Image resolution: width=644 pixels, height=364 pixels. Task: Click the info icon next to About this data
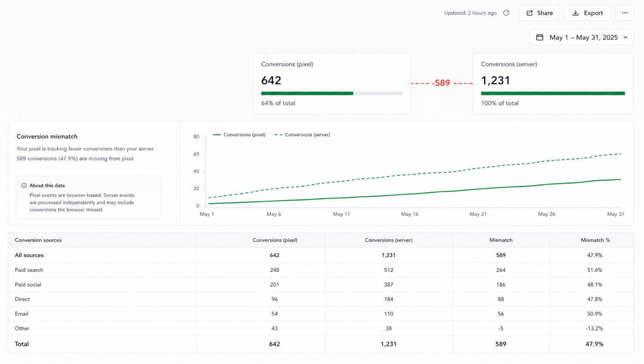coord(24,186)
